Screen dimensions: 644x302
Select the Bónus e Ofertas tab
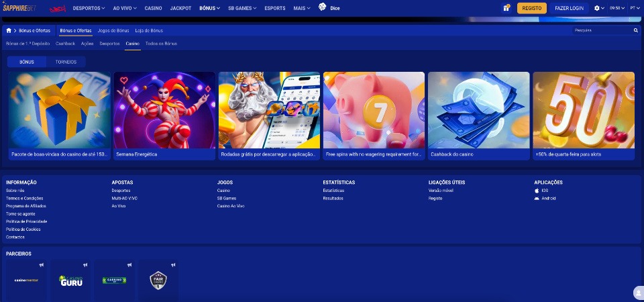point(76,31)
